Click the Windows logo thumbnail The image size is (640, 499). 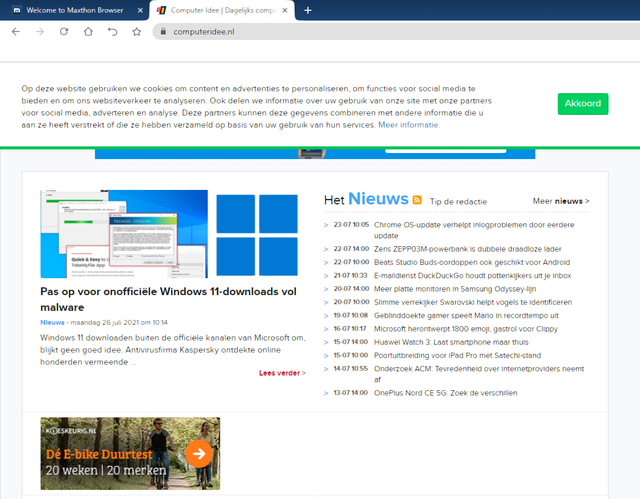click(x=257, y=235)
